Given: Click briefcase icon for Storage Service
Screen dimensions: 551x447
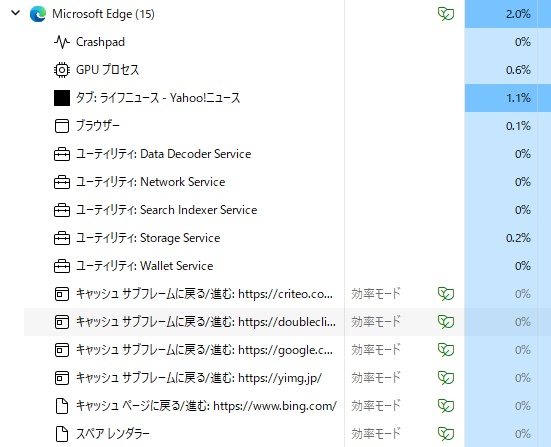Looking at the screenshot, I should 61,238.
